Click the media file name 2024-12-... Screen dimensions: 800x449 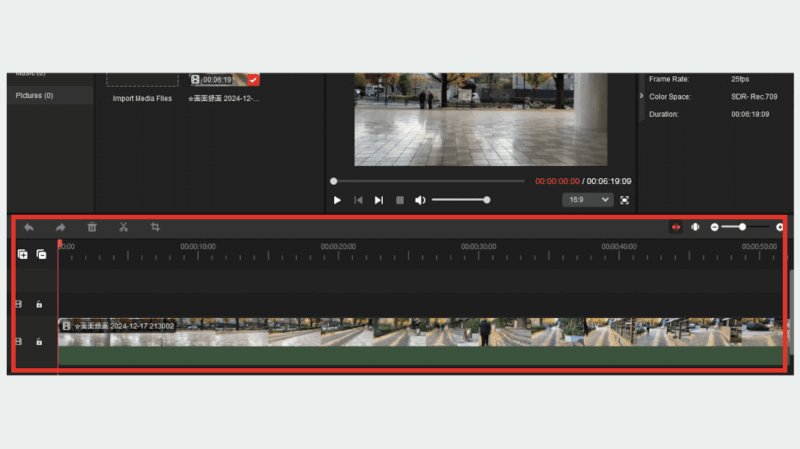pyautogui.click(x=224, y=98)
